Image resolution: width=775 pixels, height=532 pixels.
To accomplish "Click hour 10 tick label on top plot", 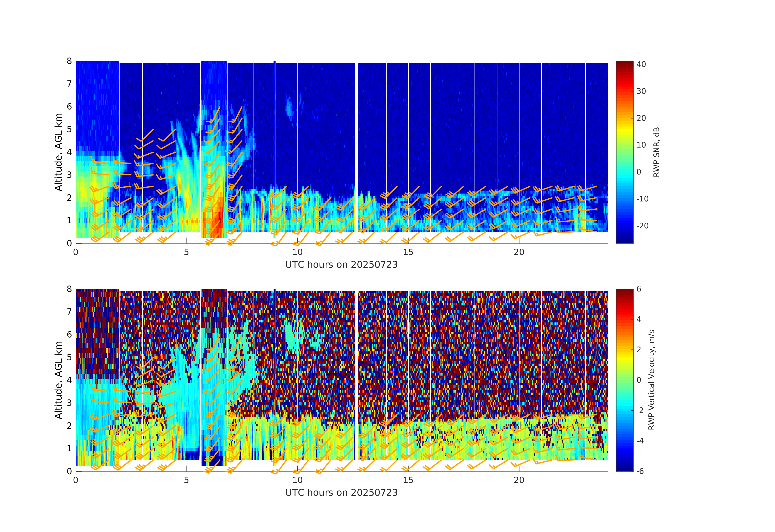I will pyautogui.click(x=297, y=252).
